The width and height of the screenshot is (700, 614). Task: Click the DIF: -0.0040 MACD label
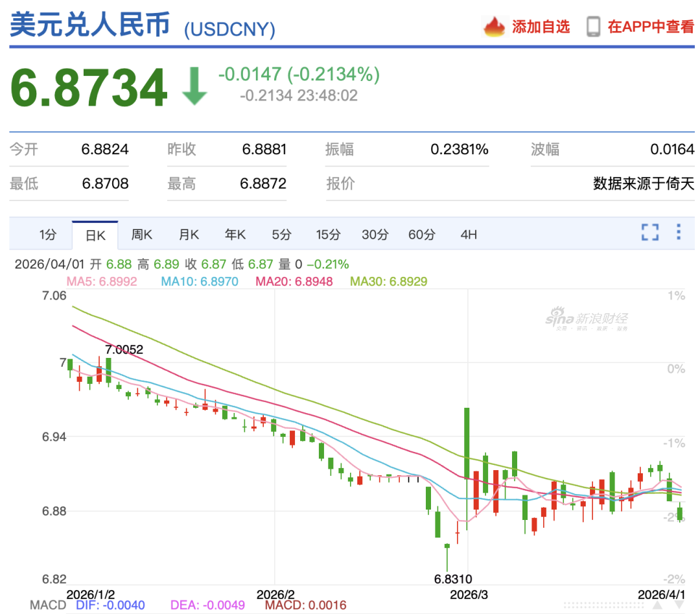110,605
